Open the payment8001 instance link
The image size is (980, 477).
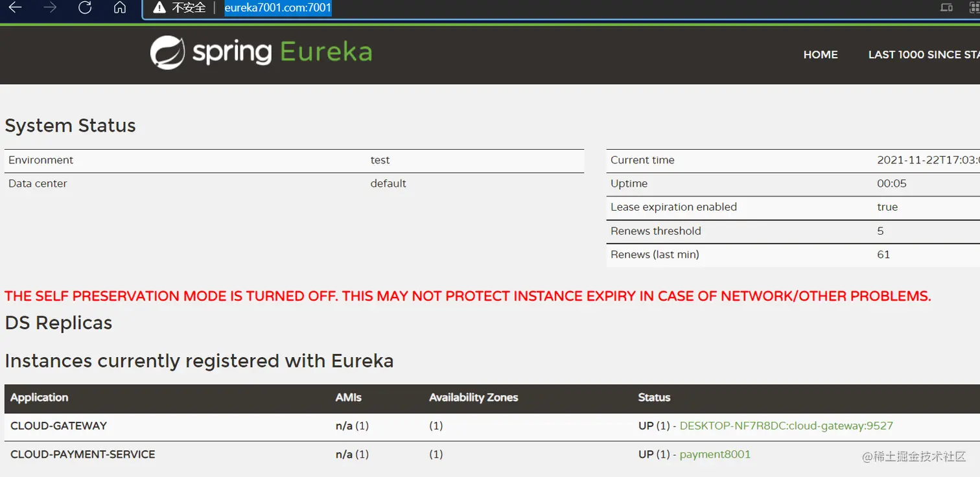tap(715, 454)
